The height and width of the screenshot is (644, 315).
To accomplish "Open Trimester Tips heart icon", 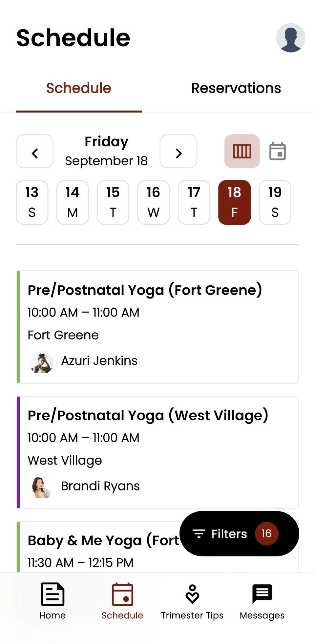I will (x=192, y=594).
